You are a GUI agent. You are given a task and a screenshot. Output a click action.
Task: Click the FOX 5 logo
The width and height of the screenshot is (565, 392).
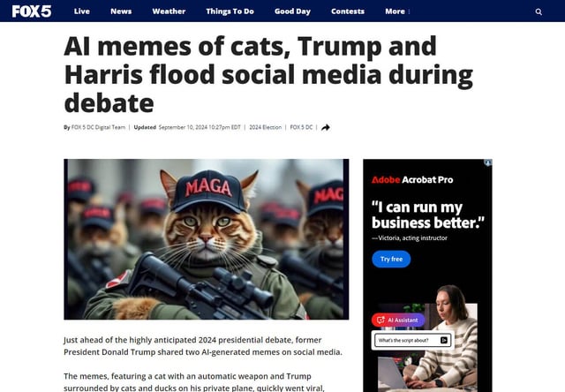tap(32, 11)
